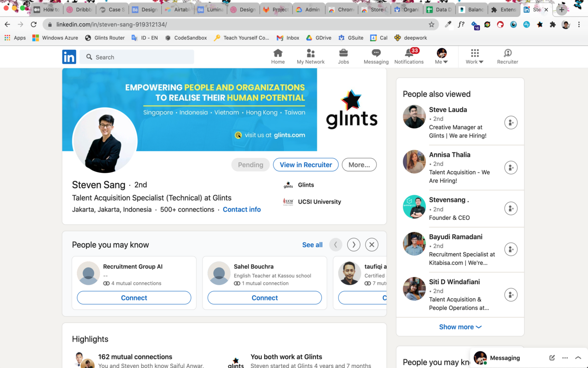Expand Show more under People also viewed
This screenshot has height=368, width=588.
coord(460,327)
